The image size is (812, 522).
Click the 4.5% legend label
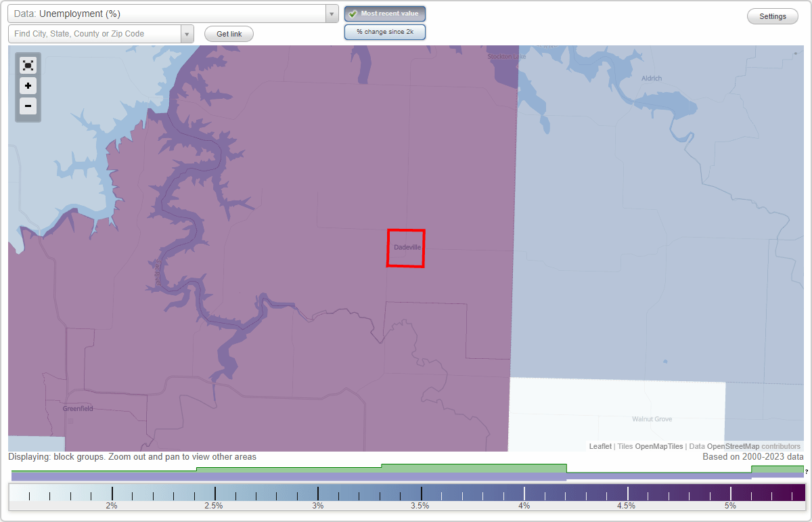click(627, 506)
